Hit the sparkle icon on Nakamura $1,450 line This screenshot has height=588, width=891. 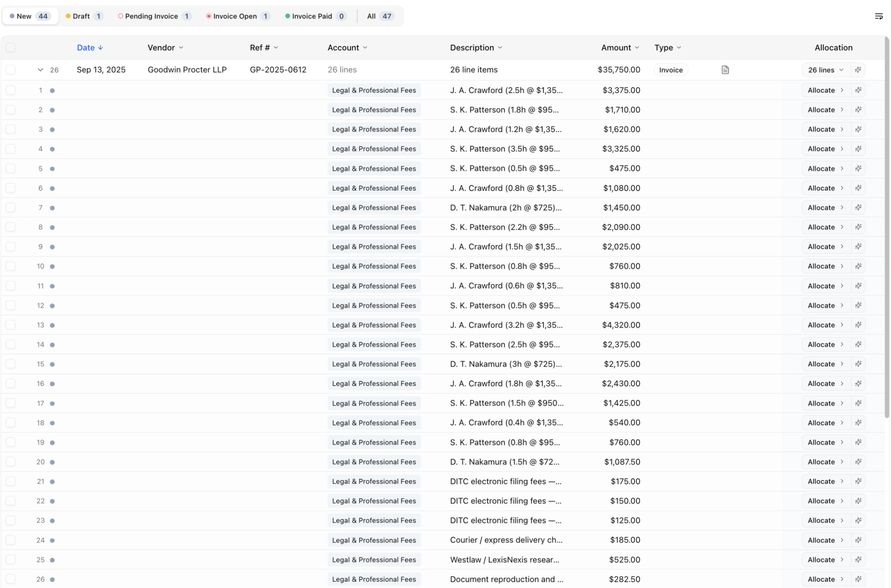click(859, 207)
